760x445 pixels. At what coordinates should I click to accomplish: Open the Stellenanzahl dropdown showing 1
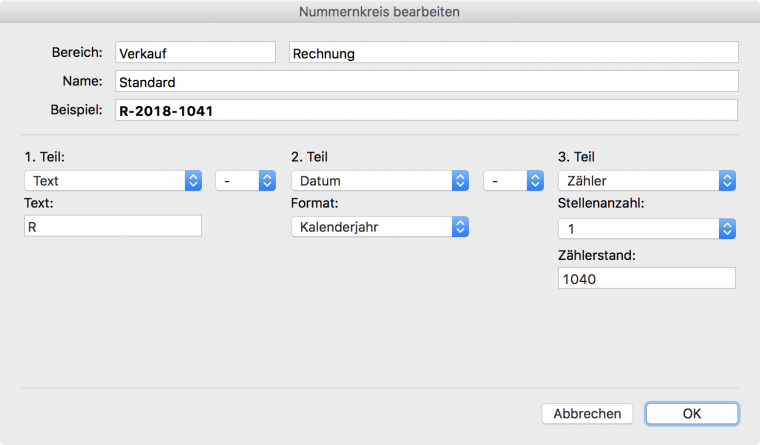click(x=647, y=229)
